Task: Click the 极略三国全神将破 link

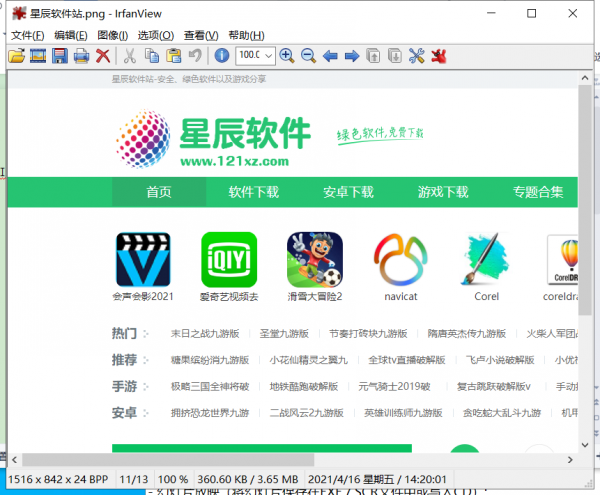Action: tap(210, 386)
